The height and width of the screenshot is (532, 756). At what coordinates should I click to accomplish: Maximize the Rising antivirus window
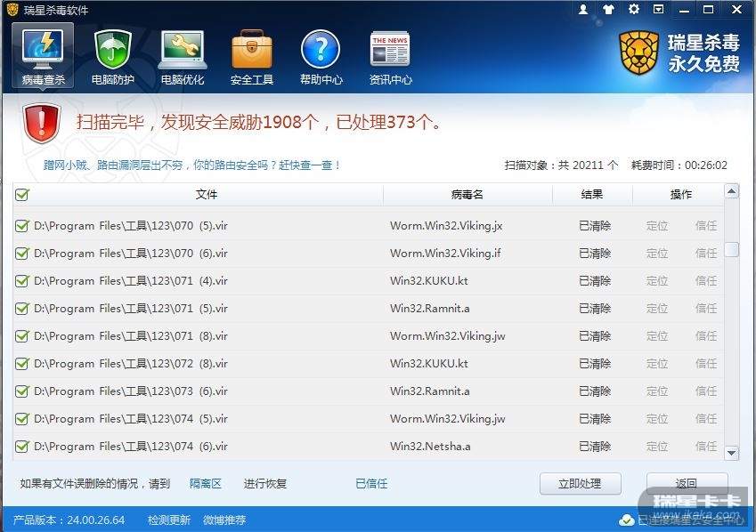708,9
